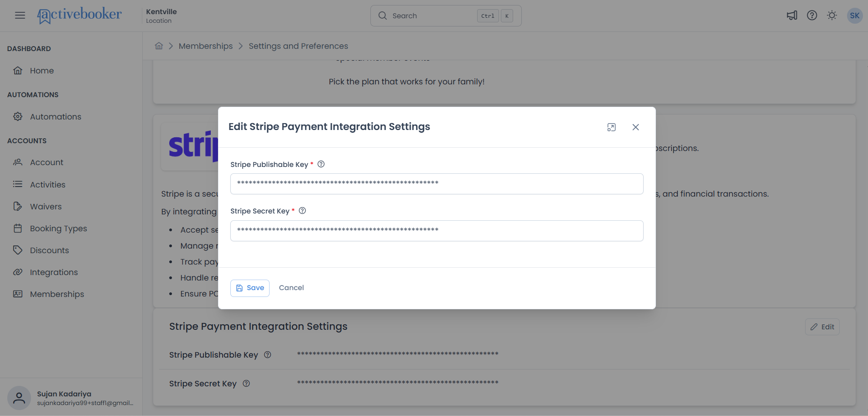Click the activebooker logo
868x416 pixels.
tap(79, 16)
